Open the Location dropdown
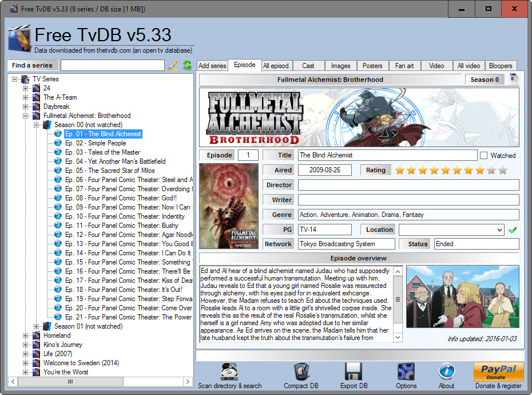 point(499,230)
